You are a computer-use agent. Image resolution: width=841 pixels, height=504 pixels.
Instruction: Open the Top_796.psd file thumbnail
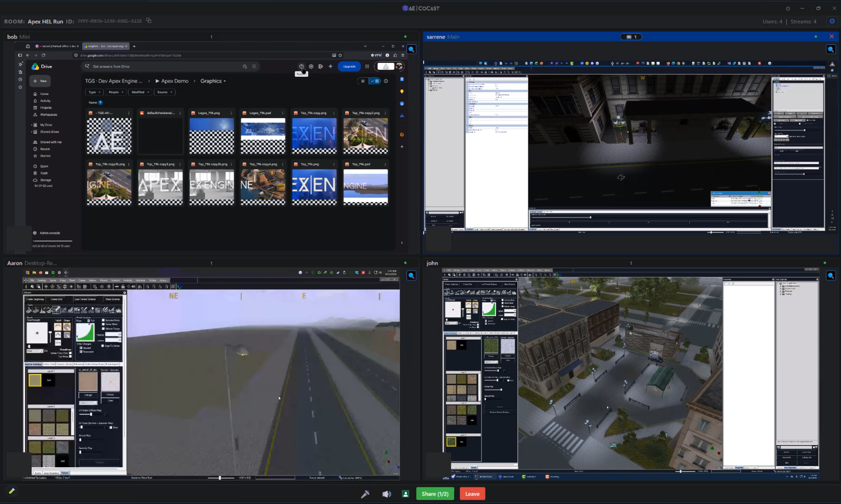coord(365,187)
